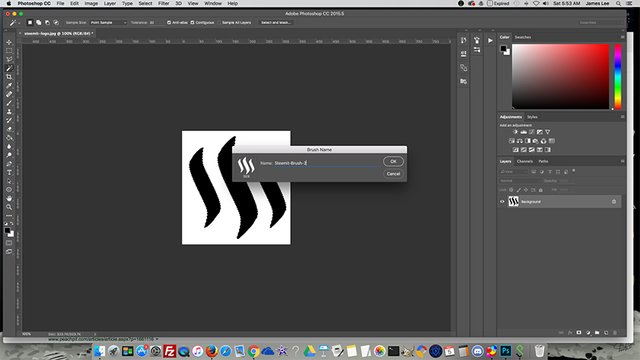Add a Curves adjustment
This screenshot has height=360, width=640.
tap(531, 132)
